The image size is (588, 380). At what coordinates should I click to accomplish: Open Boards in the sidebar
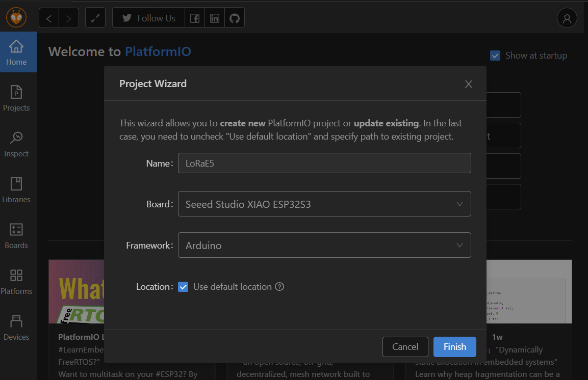coord(16,236)
